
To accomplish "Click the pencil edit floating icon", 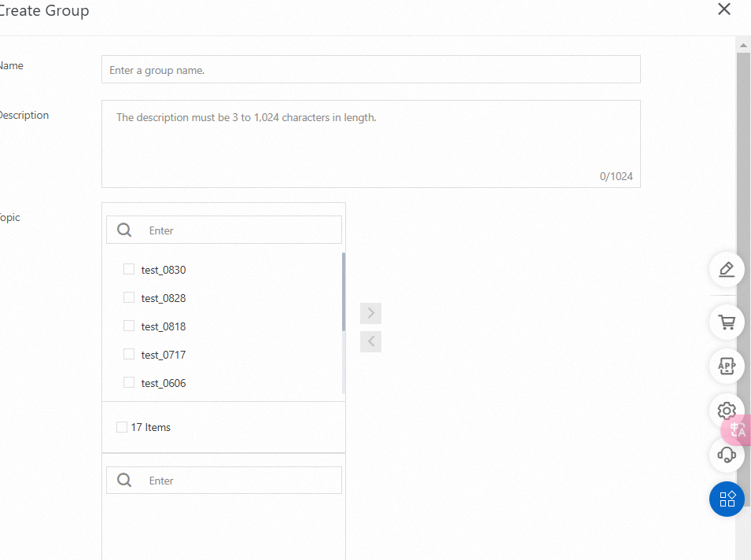I will pos(727,269).
